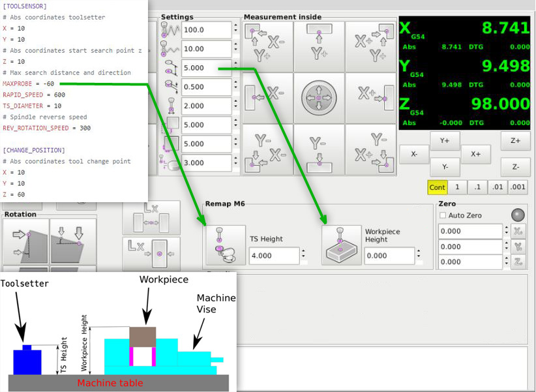Screen dimensions: 536x392
Task: Probe inside corner X- Y+ button
Action: [x=267, y=47]
